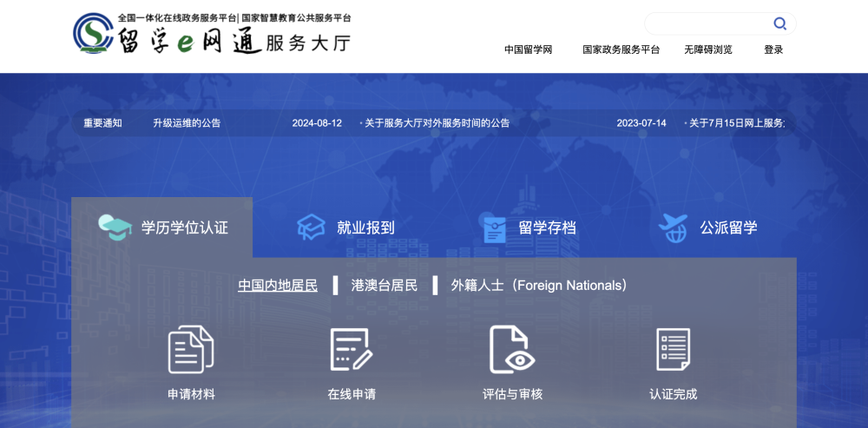This screenshot has height=428, width=868.
Task: Click the 就业报到 graduation cap icon
Action: point(311,227)
